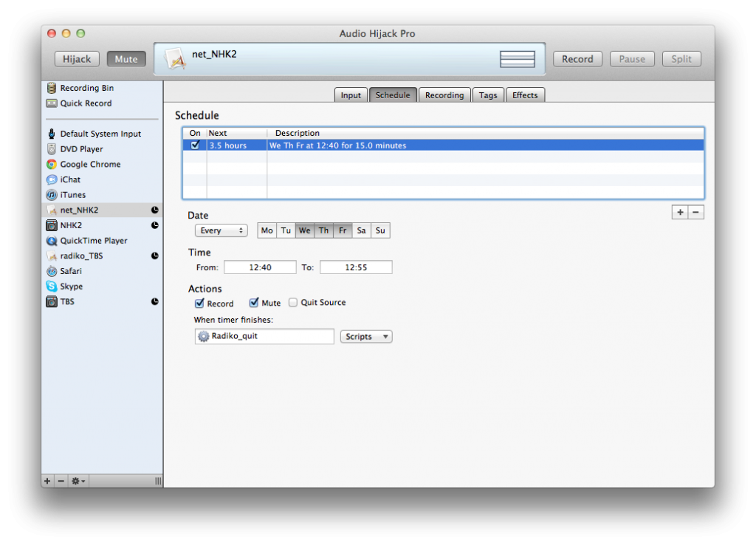The width and height of the screenshot is (756, 545).
Task: Click the Record button
Action: (x=578, y=58)
